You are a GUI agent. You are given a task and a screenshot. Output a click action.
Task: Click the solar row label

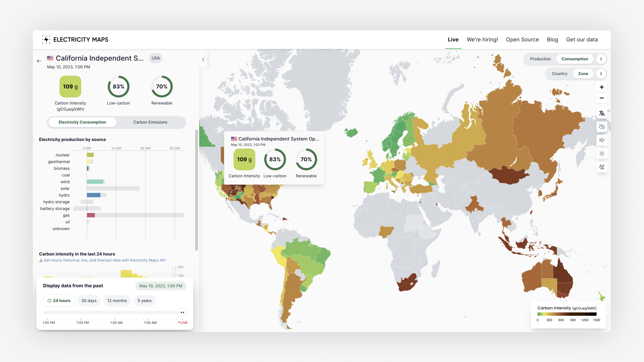coord(65,188)
